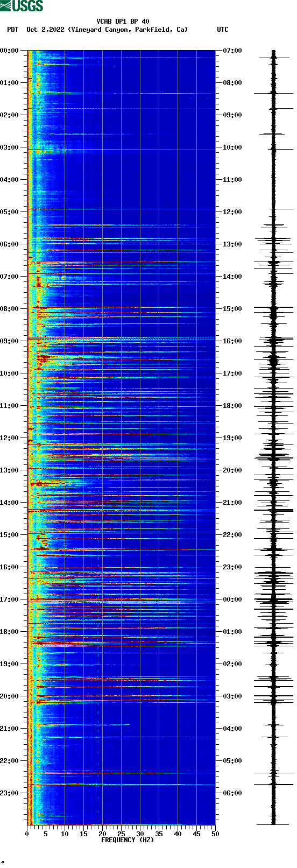Click the 13:00 PDT time label on left axis

coord(10,470)
